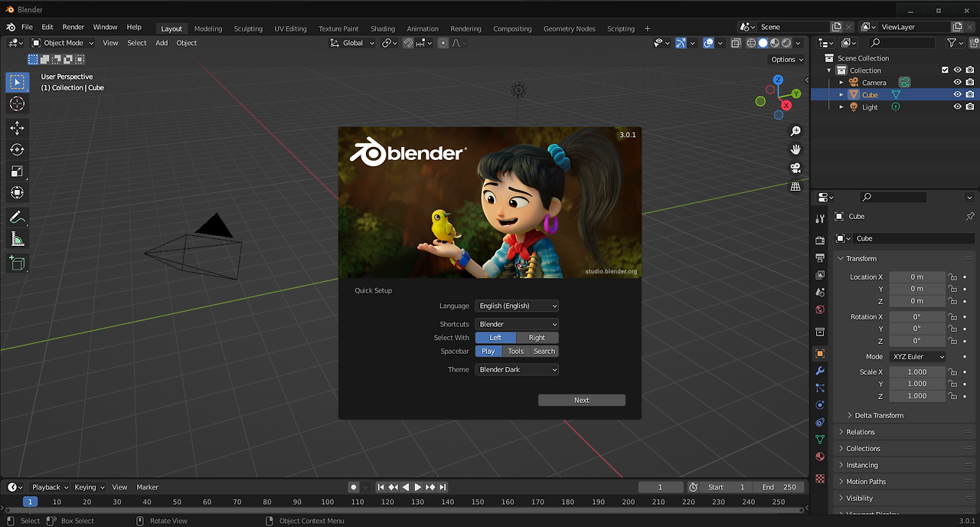This screenshot has width=980, height=527.
Task: Open the Language dropdown in Quick Setup
Action: point(517,305)
